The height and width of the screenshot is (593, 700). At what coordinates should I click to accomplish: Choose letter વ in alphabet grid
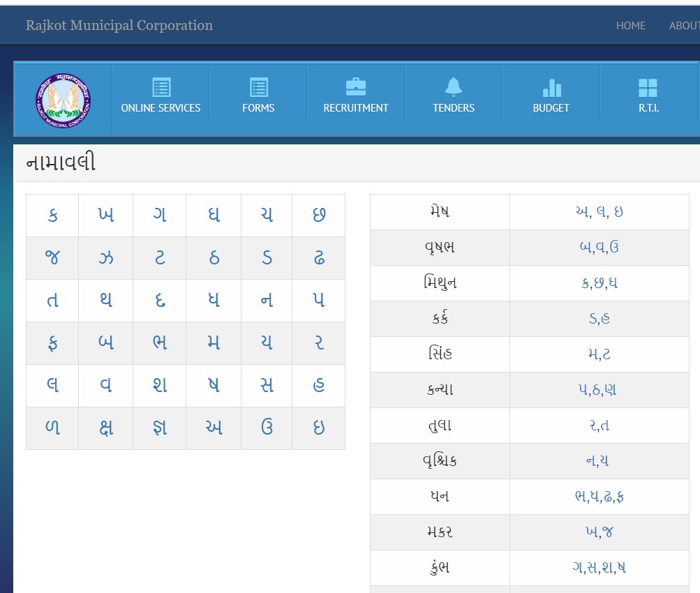click(106, 384)
